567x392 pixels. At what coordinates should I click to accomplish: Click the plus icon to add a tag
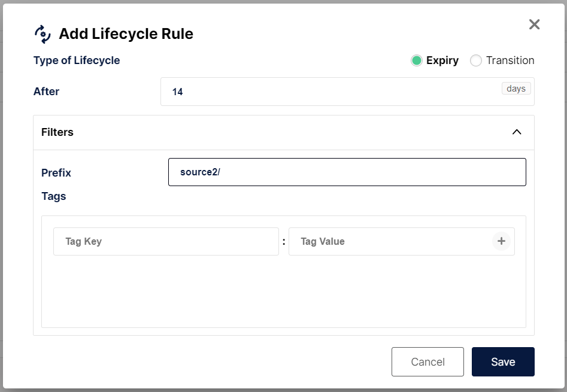(x=501, y=241)
